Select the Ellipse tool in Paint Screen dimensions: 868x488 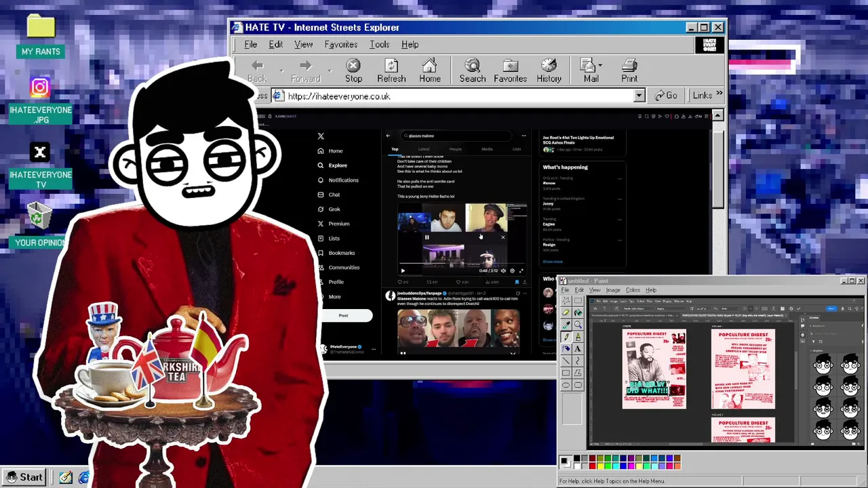[x=566, y=385]
